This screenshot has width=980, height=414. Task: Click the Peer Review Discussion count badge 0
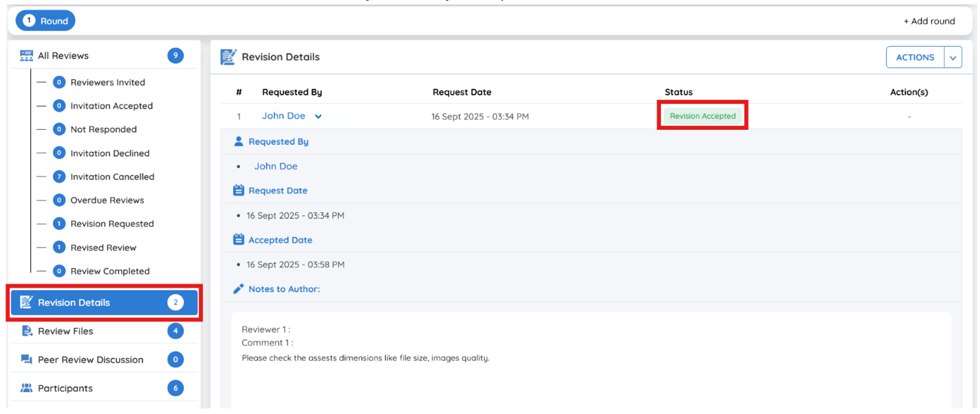click(176, 359)
